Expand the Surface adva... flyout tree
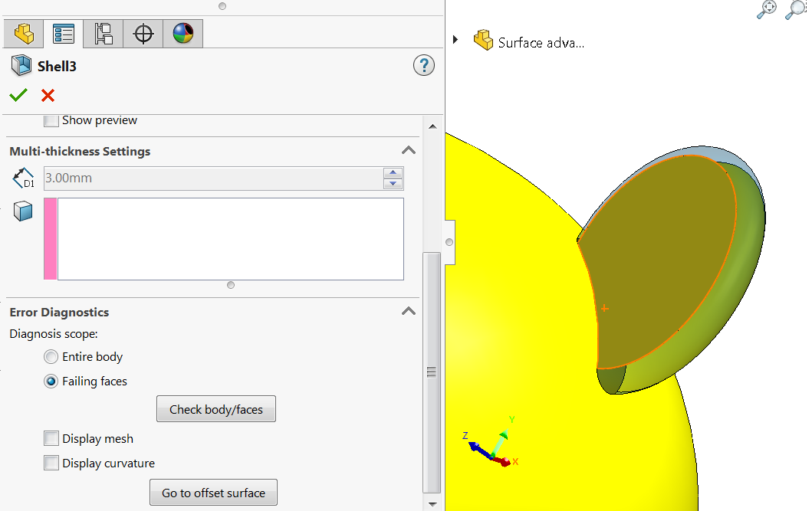 [456, 40]
